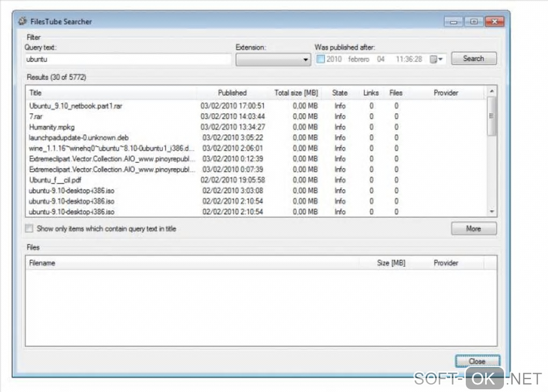Click the results scrollbar up arrow
This screenshot has height=392, width=548.
pyautogui.click(x=492, y=91)
